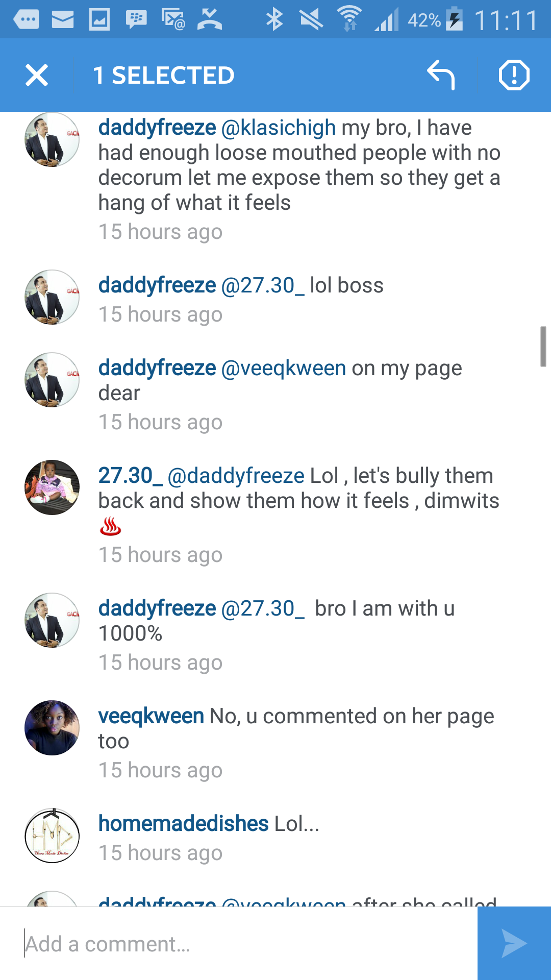
Task: Cancel selection with the X icon
Action: pos(37,75)
